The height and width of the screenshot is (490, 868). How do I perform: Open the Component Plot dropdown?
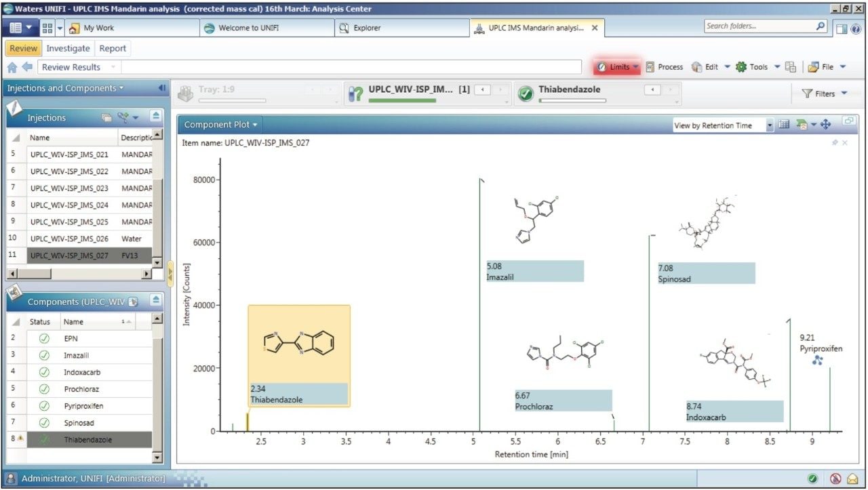click(x=220, y=125)
